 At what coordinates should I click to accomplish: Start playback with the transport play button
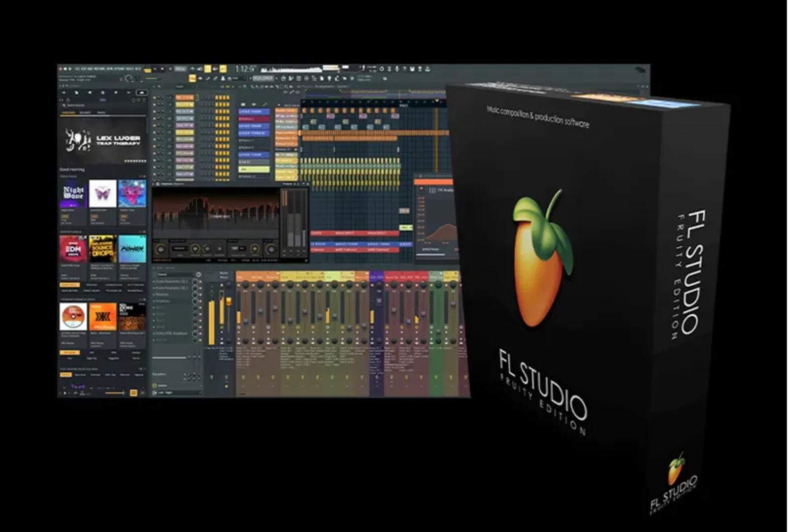[155, 69]
